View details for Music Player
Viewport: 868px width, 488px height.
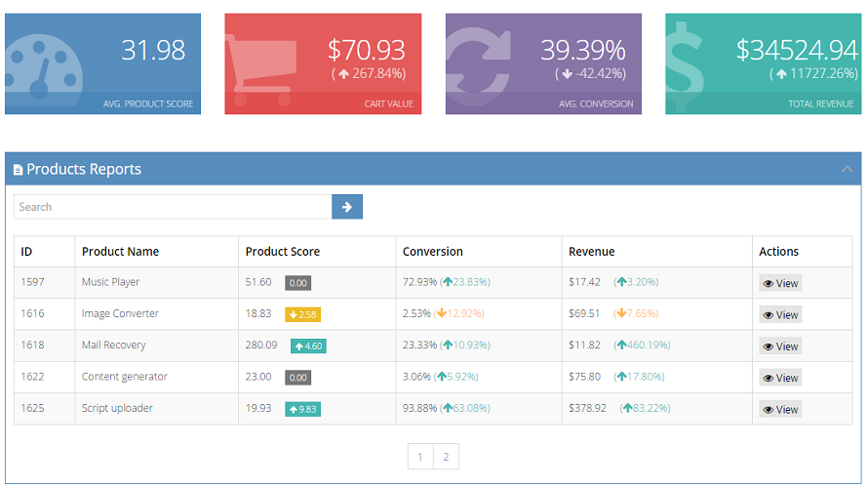click(780, 283)
